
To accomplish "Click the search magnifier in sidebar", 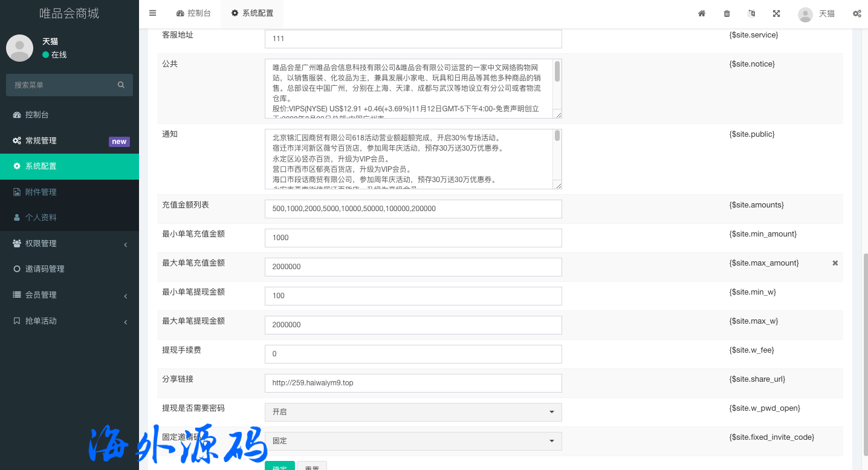I will tap(121, 85).
